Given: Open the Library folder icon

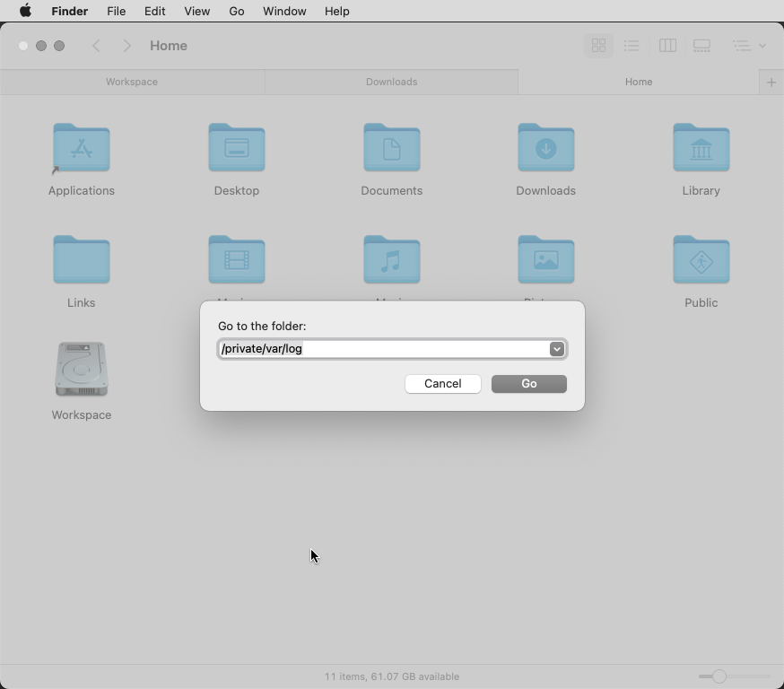Looking at the screenshot, I should (x=701, y=147).
